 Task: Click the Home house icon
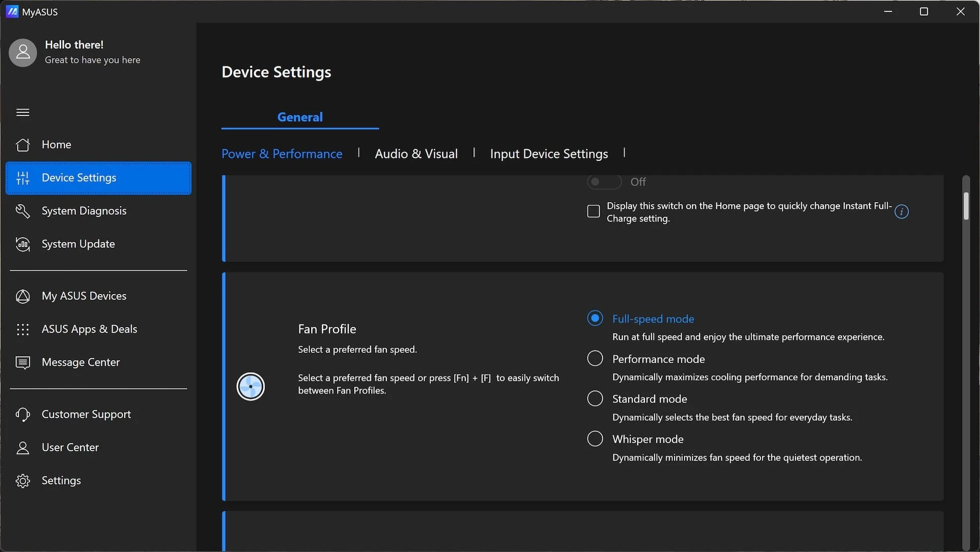click(23, 145)
